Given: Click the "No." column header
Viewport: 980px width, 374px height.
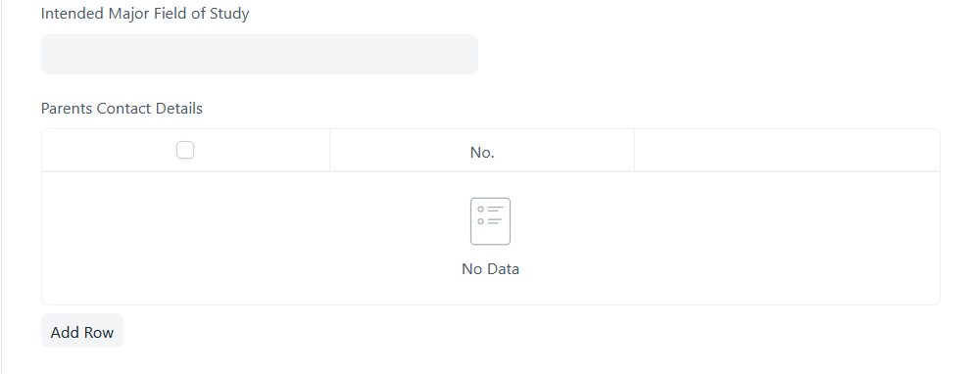Looking at the screenshot, I should [x=482, y=152].
